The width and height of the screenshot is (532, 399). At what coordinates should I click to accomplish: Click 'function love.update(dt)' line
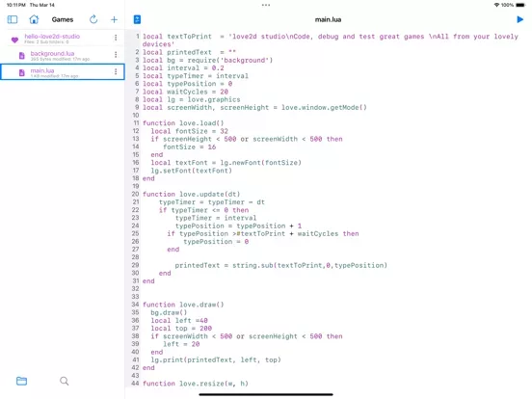(191, 194)
